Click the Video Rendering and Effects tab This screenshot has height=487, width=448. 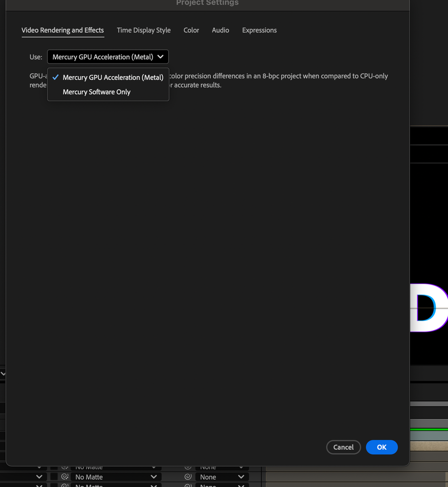(63, 30)
